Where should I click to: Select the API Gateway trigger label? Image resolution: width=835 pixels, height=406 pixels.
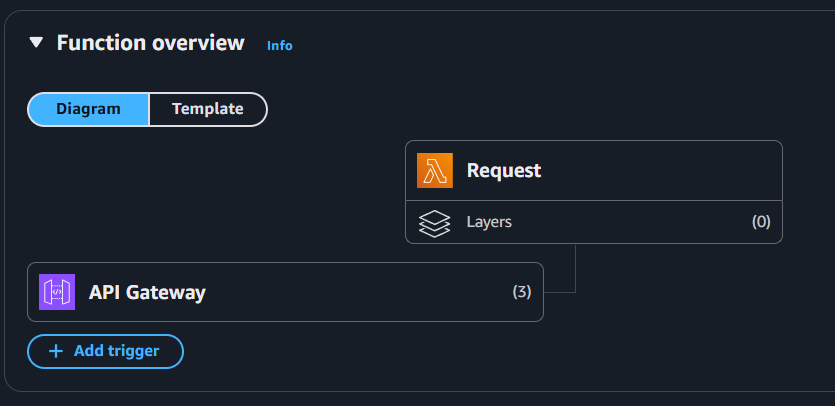pos(147,293)
